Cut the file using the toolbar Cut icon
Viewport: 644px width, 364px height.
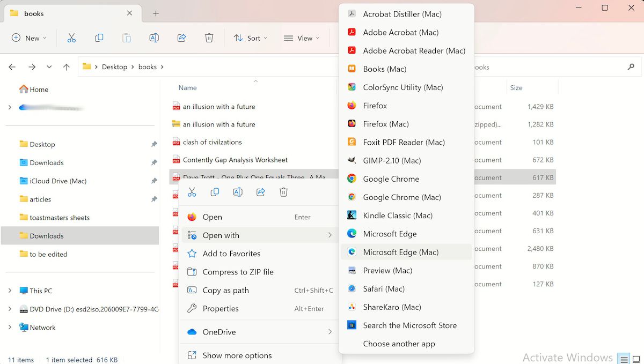pos(71,38)
